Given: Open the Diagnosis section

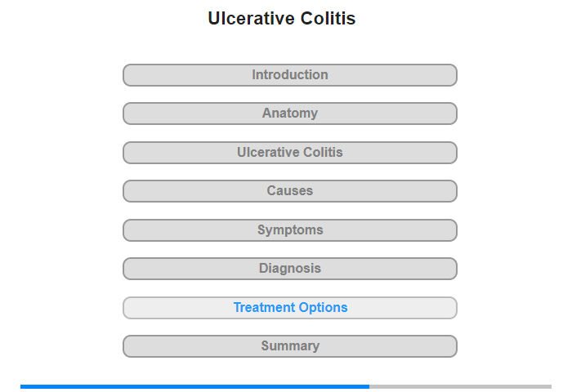Looking at the screenshot, I should tap(289, 269).
